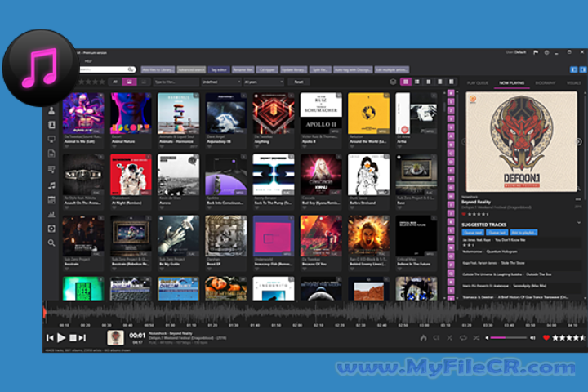Click the Add files to library button
Viewport: 588px width, 392px height.
(158, 69)
